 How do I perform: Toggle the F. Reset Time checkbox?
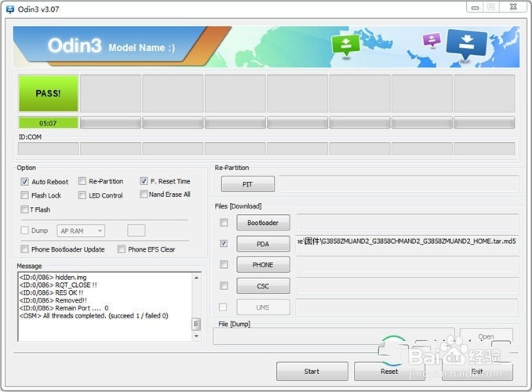(144, 181)
